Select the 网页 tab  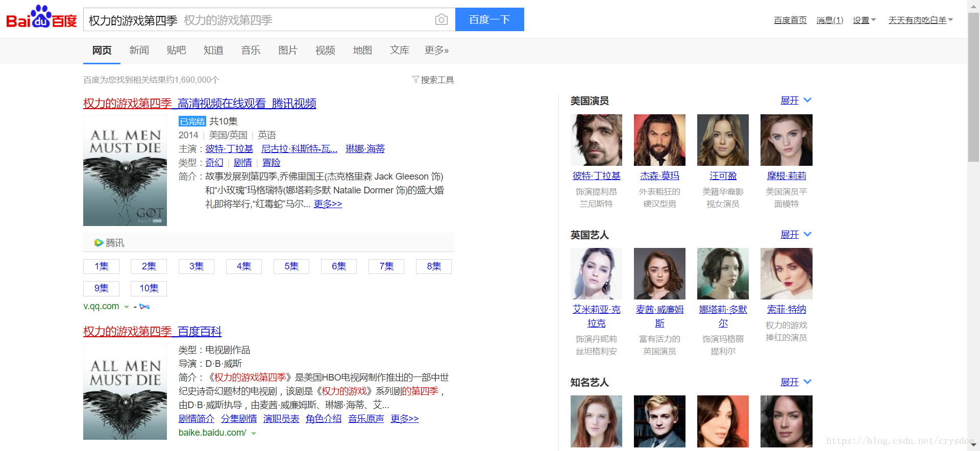[102, 50]
